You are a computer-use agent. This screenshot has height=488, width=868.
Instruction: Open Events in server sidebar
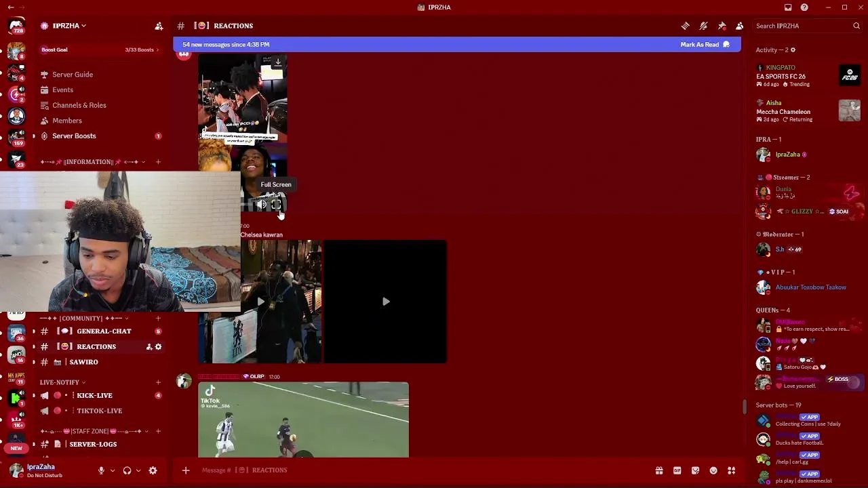pyautogui.click(x=100, y=90)
